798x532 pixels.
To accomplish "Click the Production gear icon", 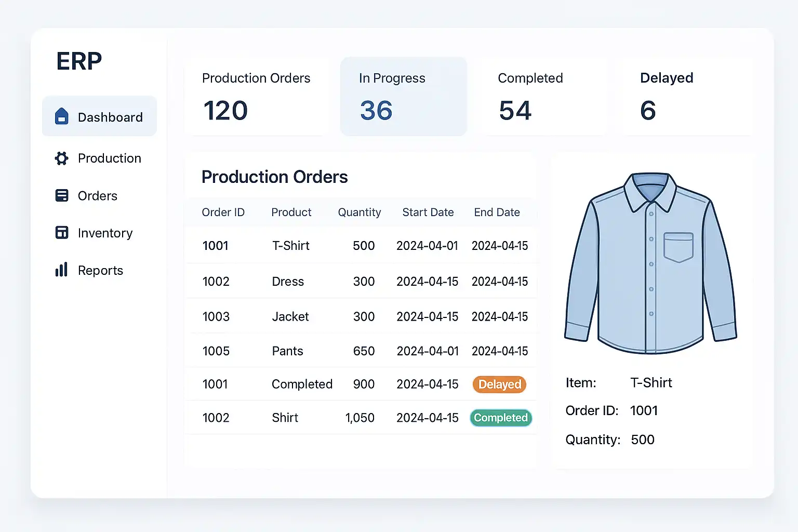I will click(62, 158).
